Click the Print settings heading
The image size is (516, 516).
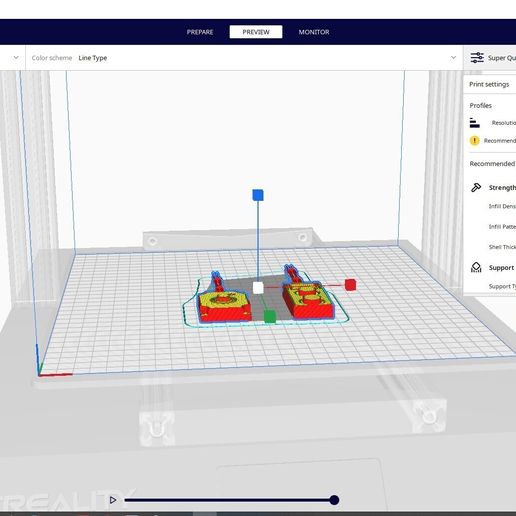(489, 84)
